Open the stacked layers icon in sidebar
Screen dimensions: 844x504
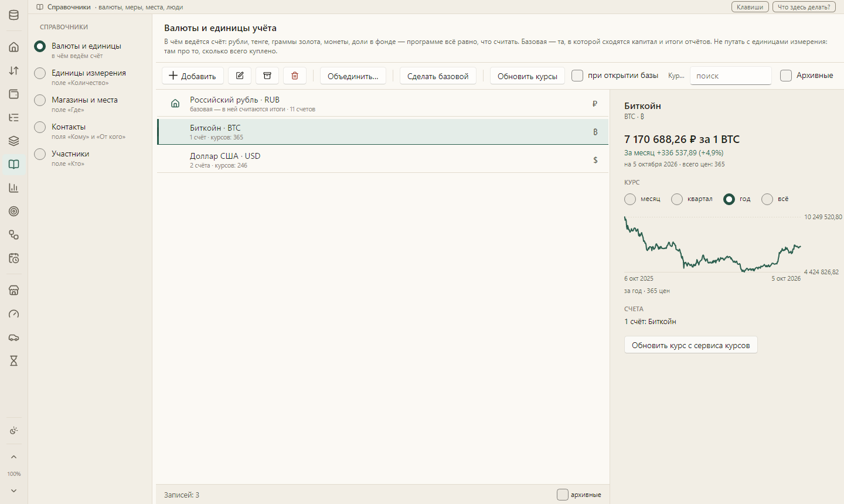(14, 141)
